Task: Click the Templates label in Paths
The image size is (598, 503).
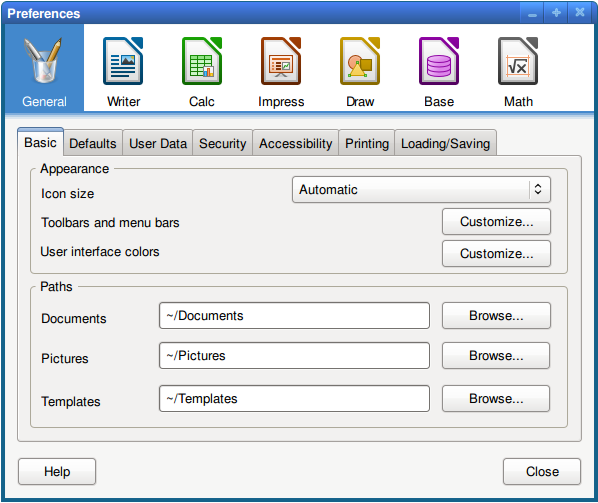Action: click(x=71, y=402)
